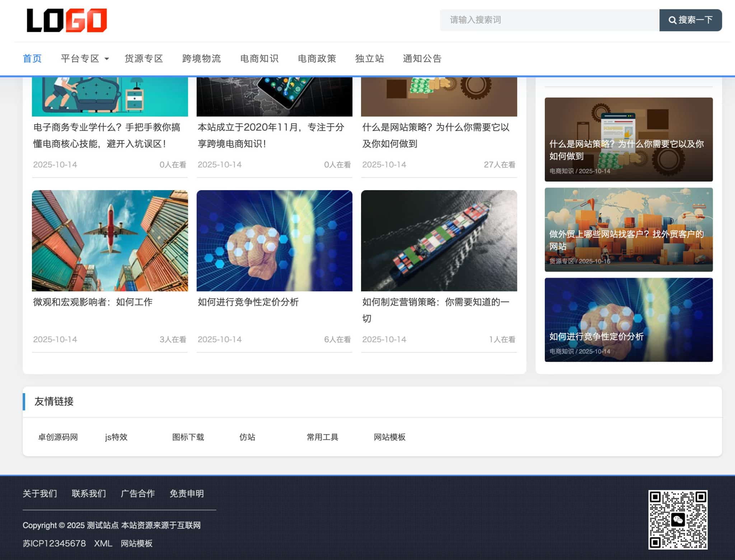
Task: Click the 苏ICP12345678 footer link
Action: (x=54, y=543)
